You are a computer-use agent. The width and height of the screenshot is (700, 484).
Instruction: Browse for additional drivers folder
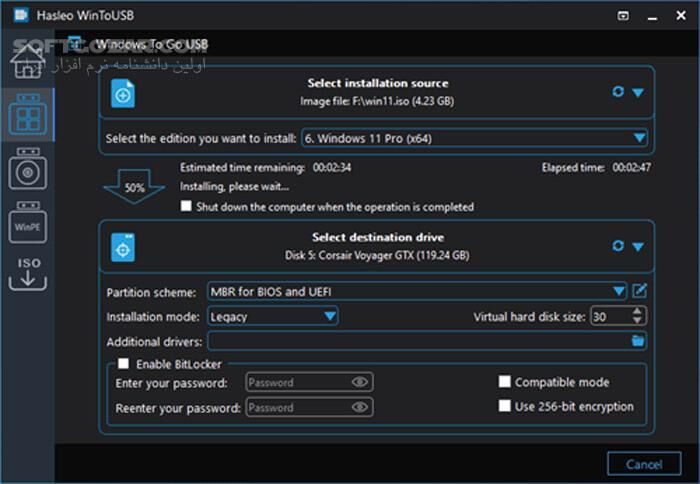tap(638, 341)
